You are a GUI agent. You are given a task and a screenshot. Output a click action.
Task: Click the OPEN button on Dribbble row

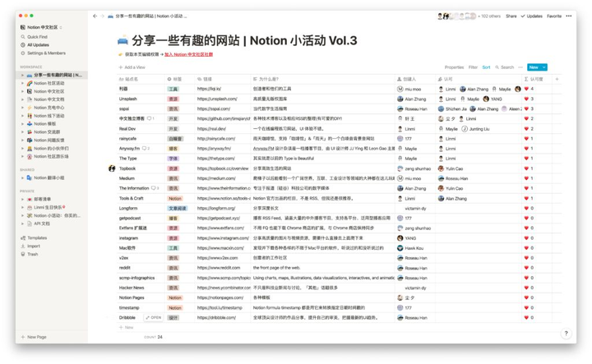pos(154,318)
